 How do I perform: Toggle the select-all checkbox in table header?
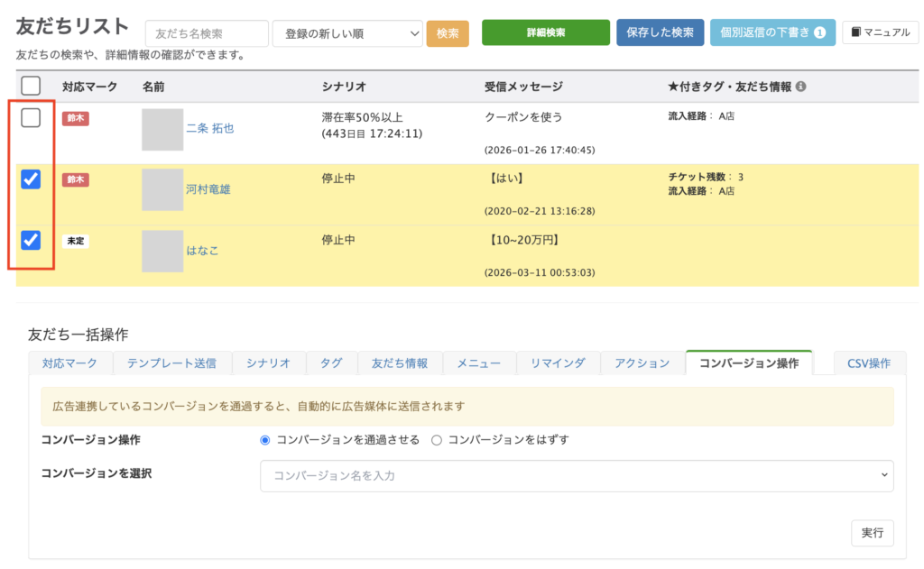click(31, 86)
